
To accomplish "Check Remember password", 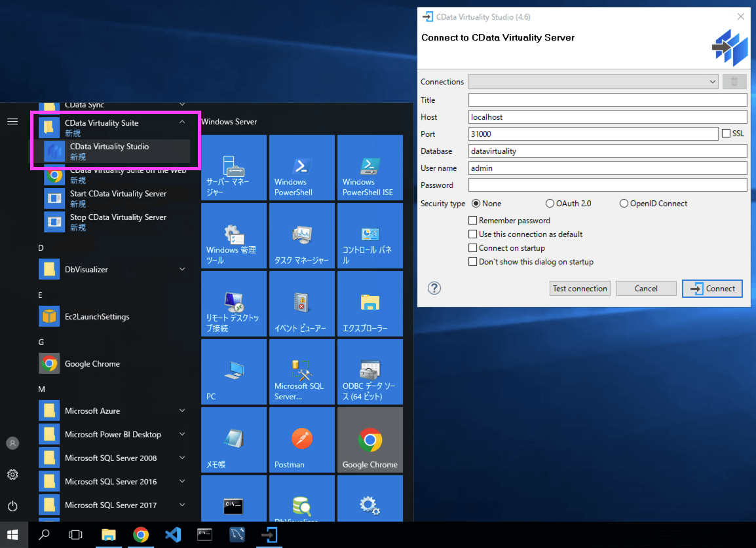I will 472,220.
